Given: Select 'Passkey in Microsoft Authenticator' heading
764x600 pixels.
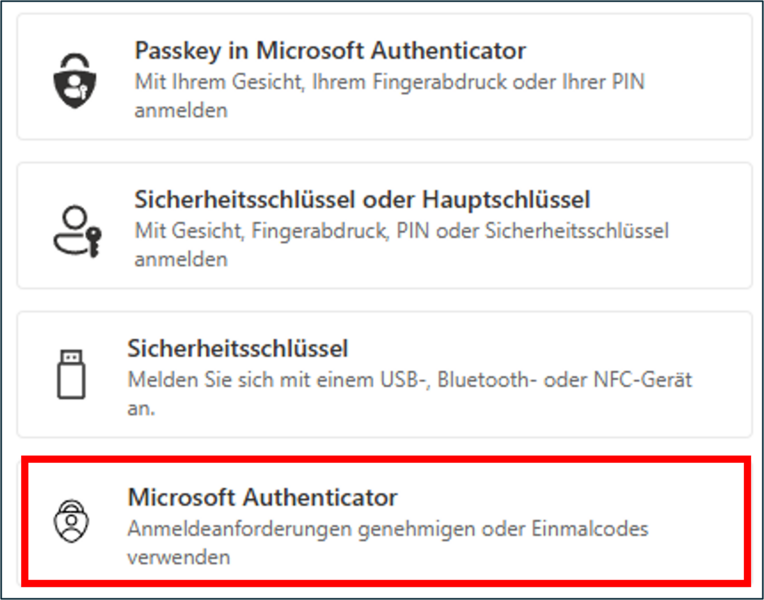Looking at the screenshot, I should pos(330,49).
